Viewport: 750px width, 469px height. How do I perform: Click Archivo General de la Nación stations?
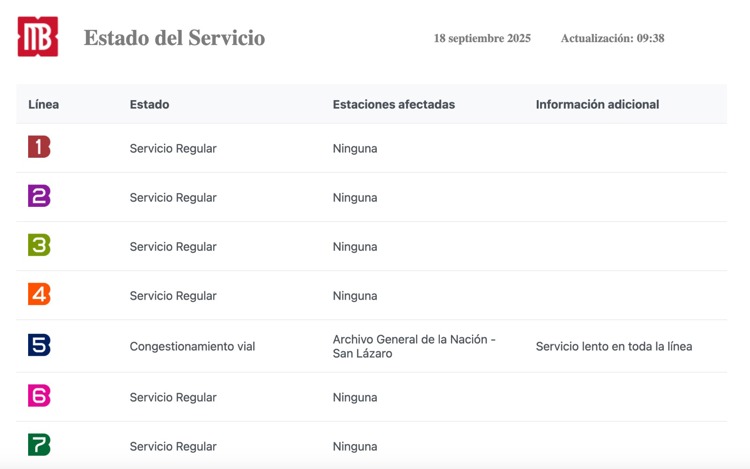click(x=414, y=346)
